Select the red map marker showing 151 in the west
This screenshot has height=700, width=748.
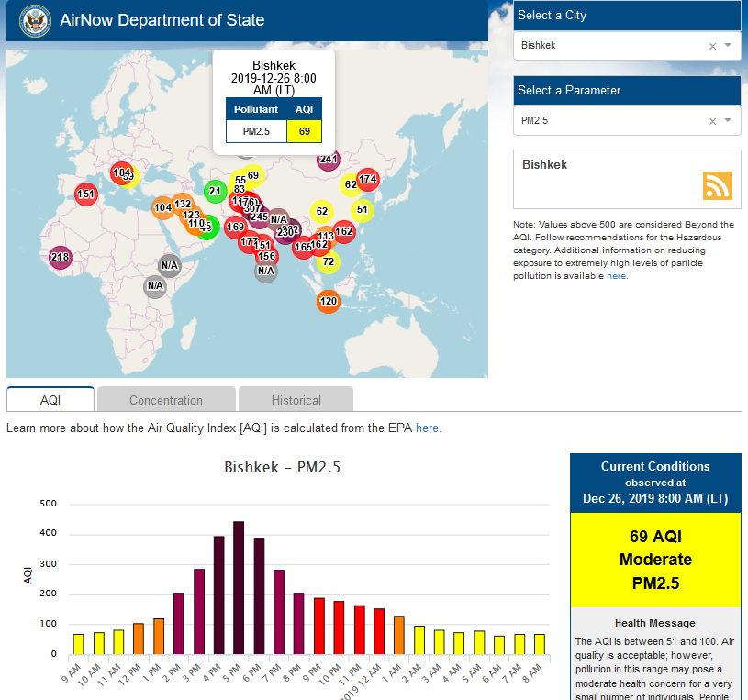(85, 194)
